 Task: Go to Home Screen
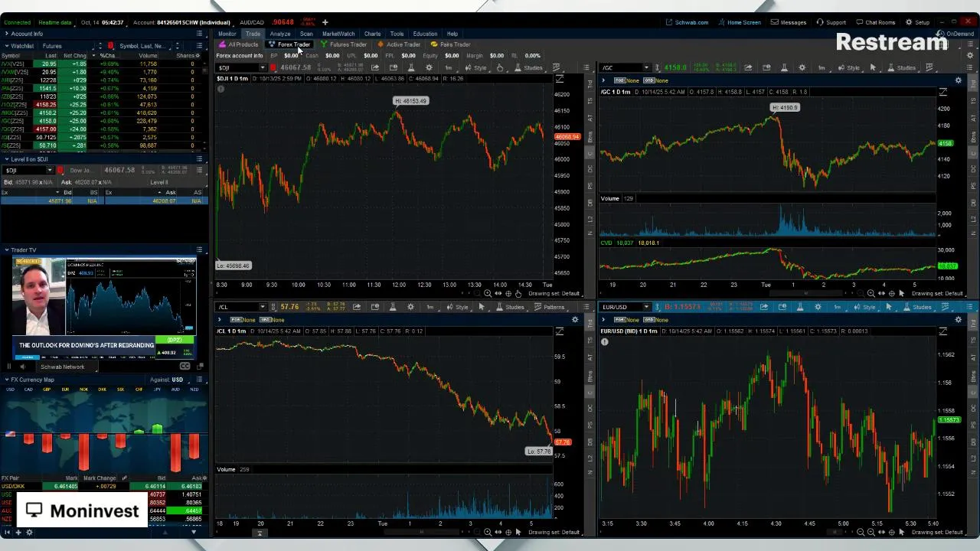739,22
